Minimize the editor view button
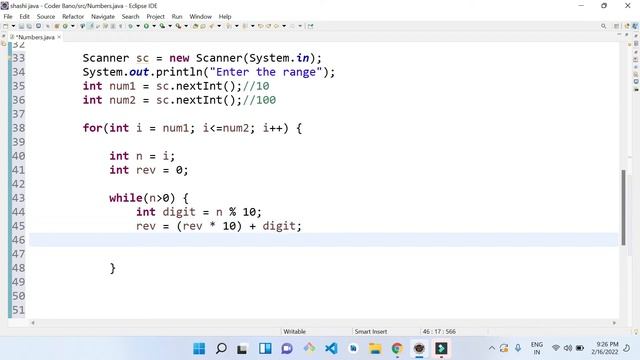Viewport: 640px width, 360px height. click(619, 35)
